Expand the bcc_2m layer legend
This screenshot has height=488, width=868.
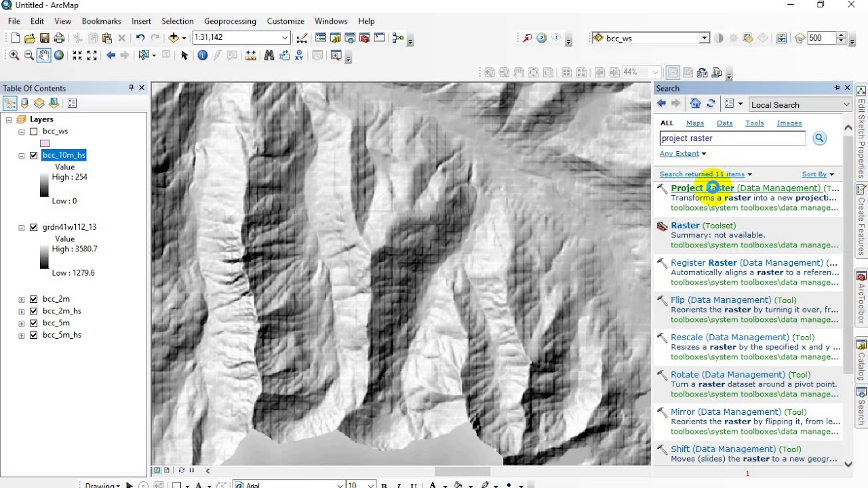[22, 299]
